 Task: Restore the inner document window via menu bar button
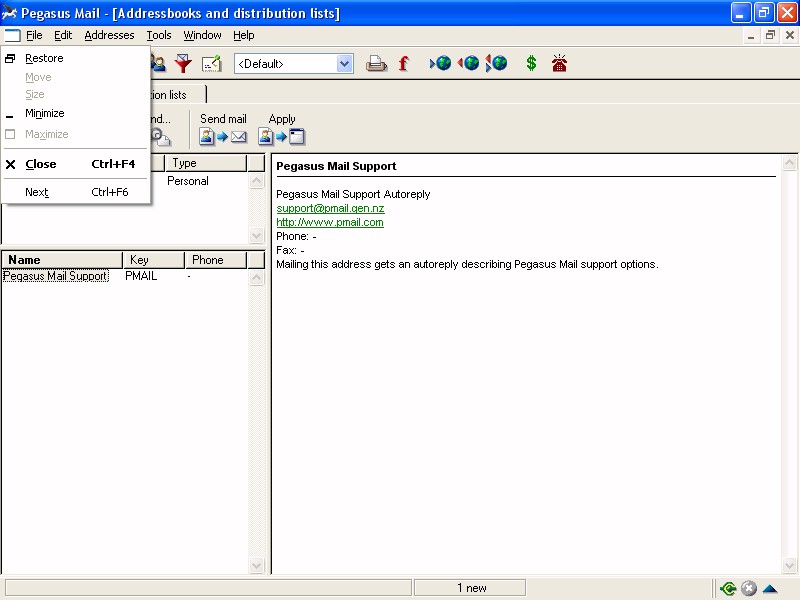[770, 35]
